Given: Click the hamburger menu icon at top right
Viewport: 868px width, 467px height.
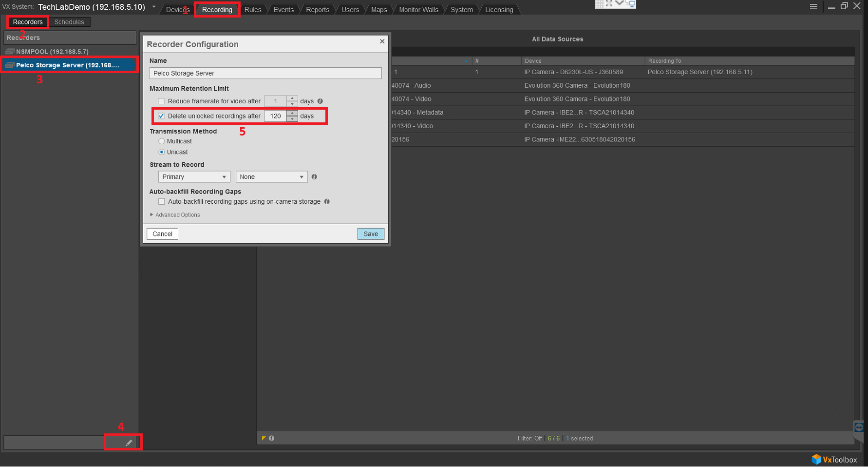Looking at the screenshot, I should click(813, 6).
